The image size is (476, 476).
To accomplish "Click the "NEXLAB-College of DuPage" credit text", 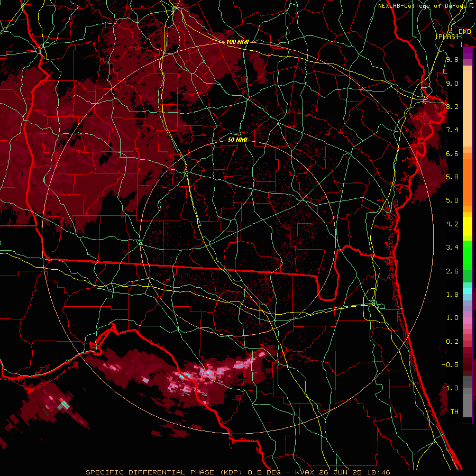I will click(423, 6).
